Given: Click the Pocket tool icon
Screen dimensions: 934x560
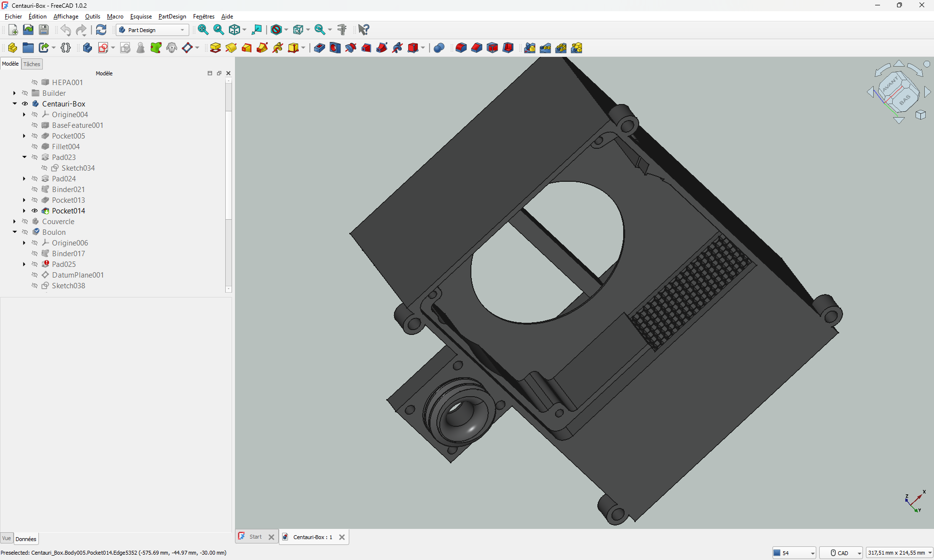Looking at the screenshot, I should pos(319,48).
